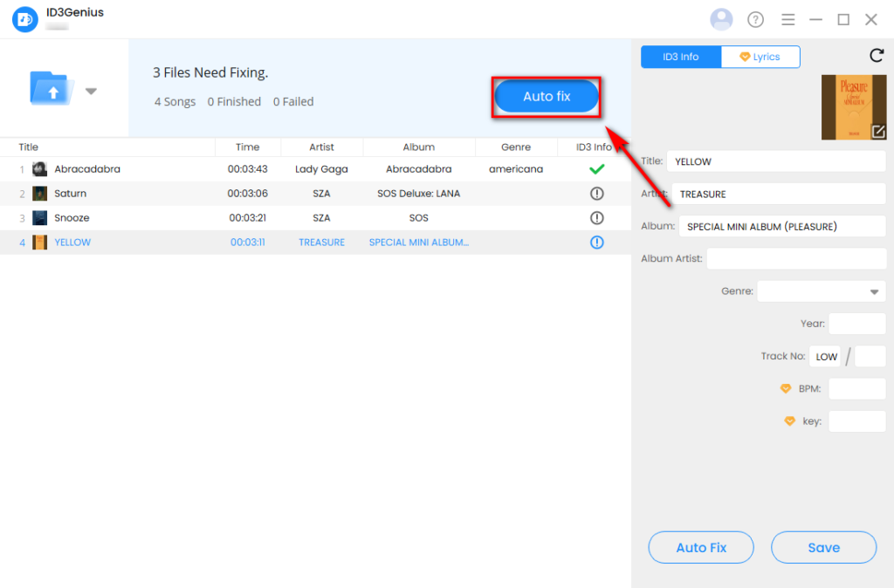The width and height of the screenshot is (894, 588).
Task: Click the ID3Genius logo icon
Action: pos(24,18)
